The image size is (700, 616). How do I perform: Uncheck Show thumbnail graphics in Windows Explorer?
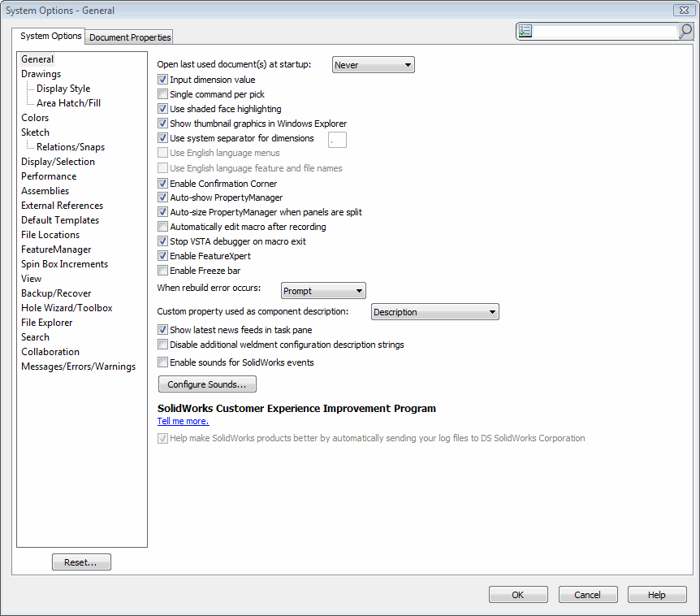point(162,124)
